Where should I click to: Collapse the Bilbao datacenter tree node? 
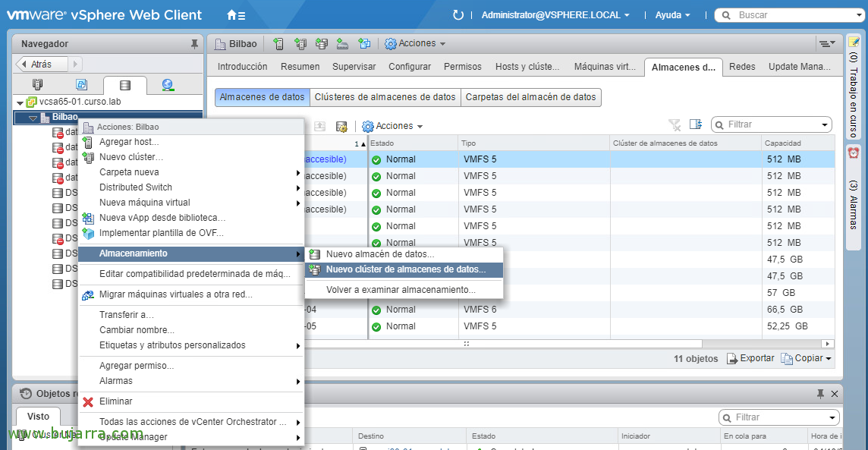point(33,118)
